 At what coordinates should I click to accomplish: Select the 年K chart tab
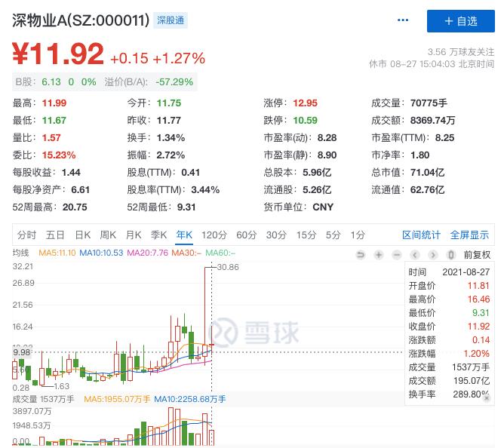[x=184, y=235]
